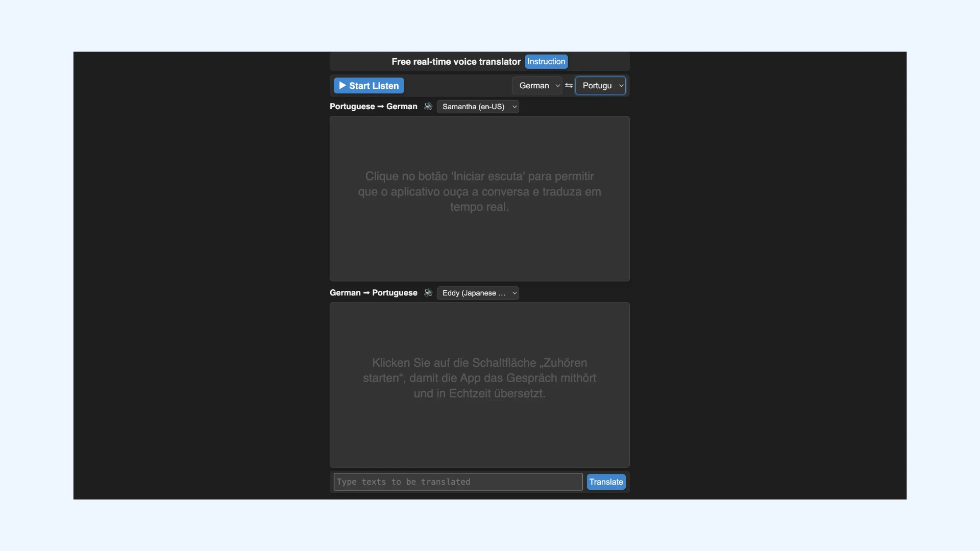This screenshot has width=980, height=551.
Task: Click the arrow icon in German → Portuguese heading
Action: (x=367, y=292)
